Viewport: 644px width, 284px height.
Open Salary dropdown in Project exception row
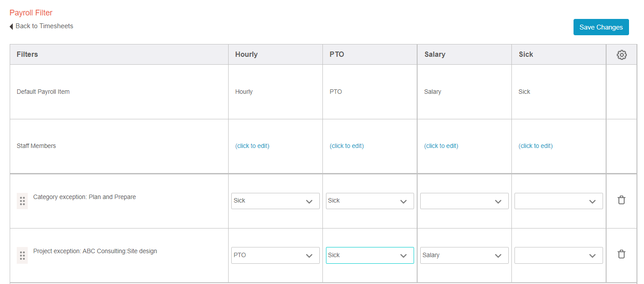tap(464, 255)
